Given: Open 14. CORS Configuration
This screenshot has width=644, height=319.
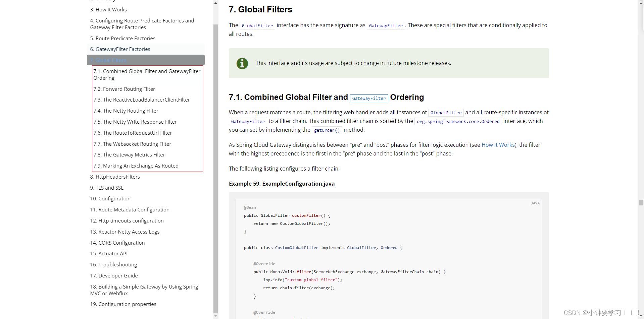Looking at the screenshot, I should point(117,243).
